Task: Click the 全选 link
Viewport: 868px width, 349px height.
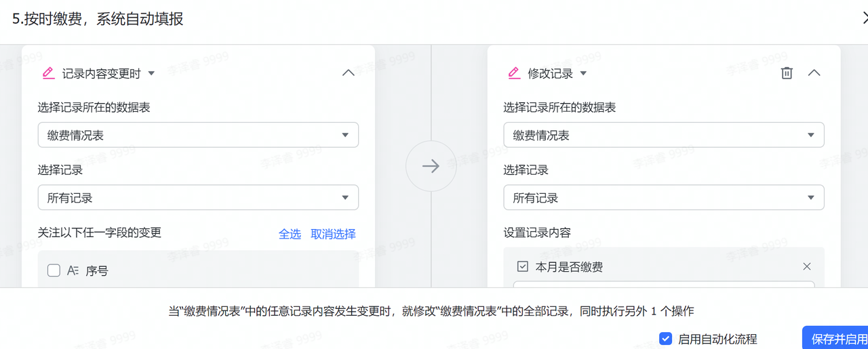Action: [x=290, y=234]
